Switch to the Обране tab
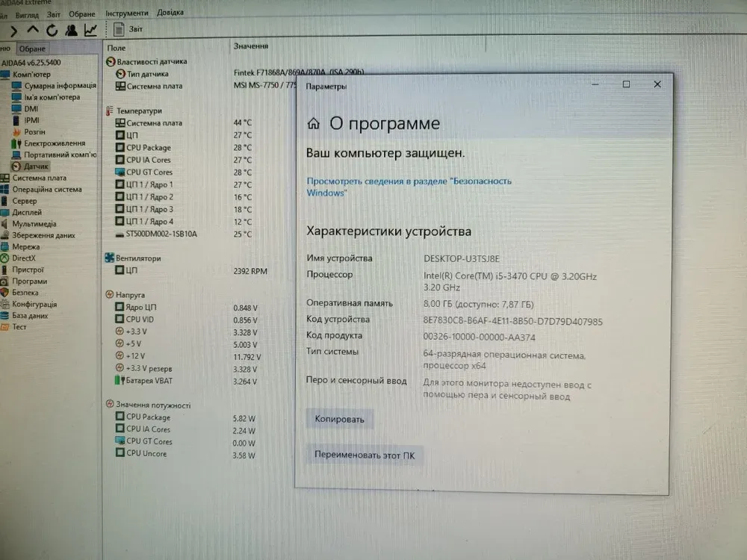The width and height of the screenshot is (747, 560). pyautogui.click(x=32, y=49)
